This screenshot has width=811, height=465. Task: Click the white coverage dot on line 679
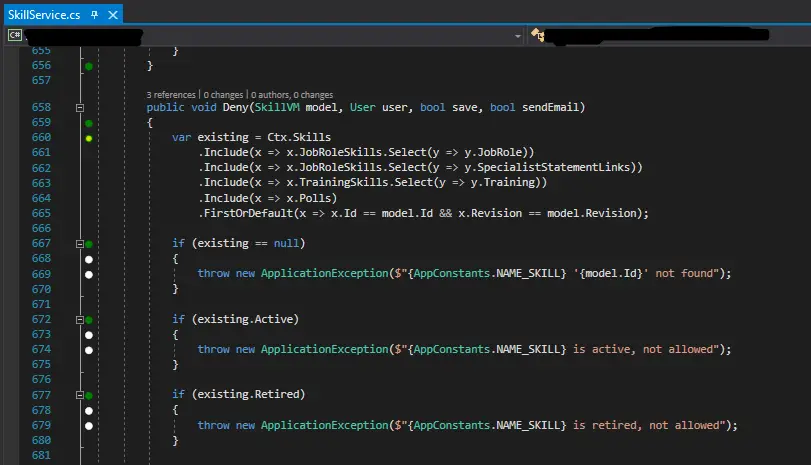[x=89, y=426]
